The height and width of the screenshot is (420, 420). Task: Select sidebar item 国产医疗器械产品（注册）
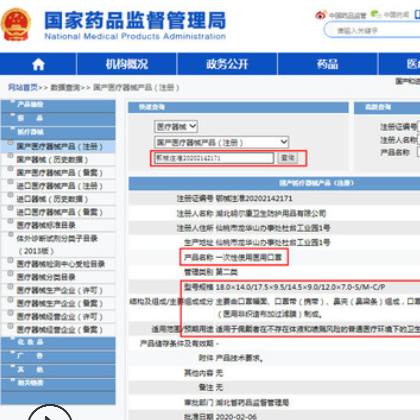click(x=59, y=146)
